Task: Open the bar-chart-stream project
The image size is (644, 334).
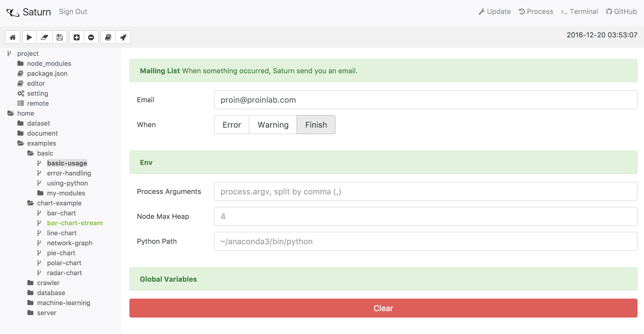Action: 75,223
